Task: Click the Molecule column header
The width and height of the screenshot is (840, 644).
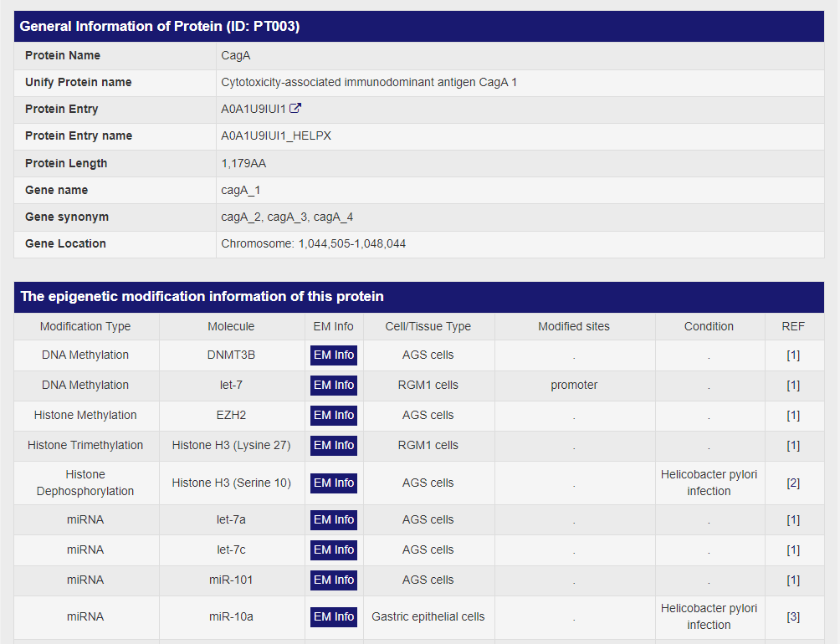Action: pyautogui.click(x=231, y=326)
